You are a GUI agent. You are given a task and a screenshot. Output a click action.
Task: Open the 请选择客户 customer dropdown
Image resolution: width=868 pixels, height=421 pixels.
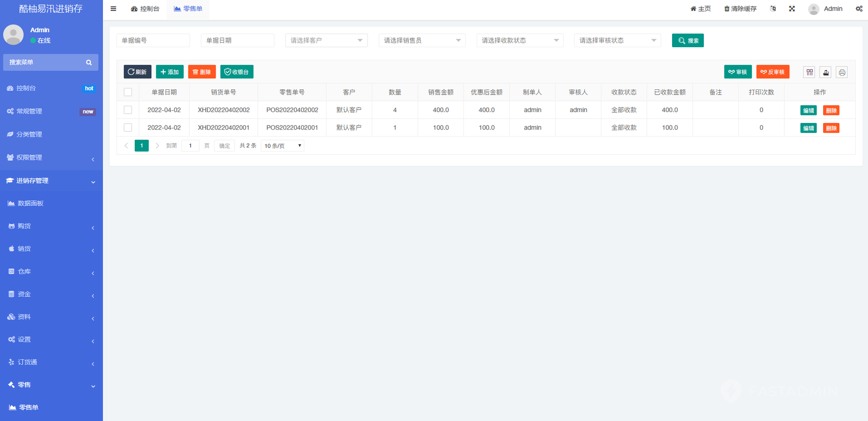tap(326, 41)
